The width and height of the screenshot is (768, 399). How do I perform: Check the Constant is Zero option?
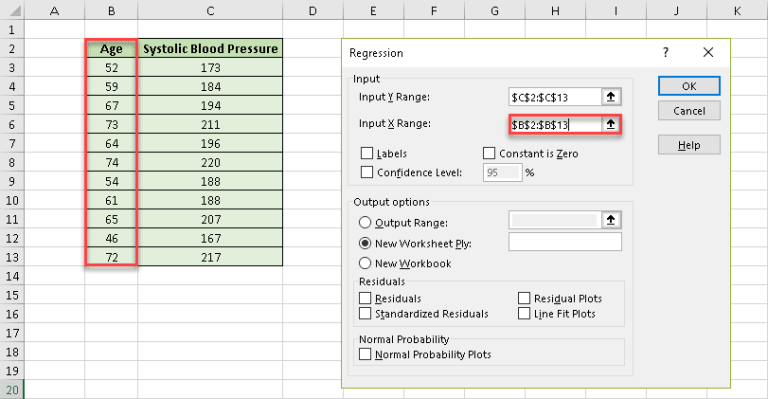pyautogui.click(x=489, y=153)
